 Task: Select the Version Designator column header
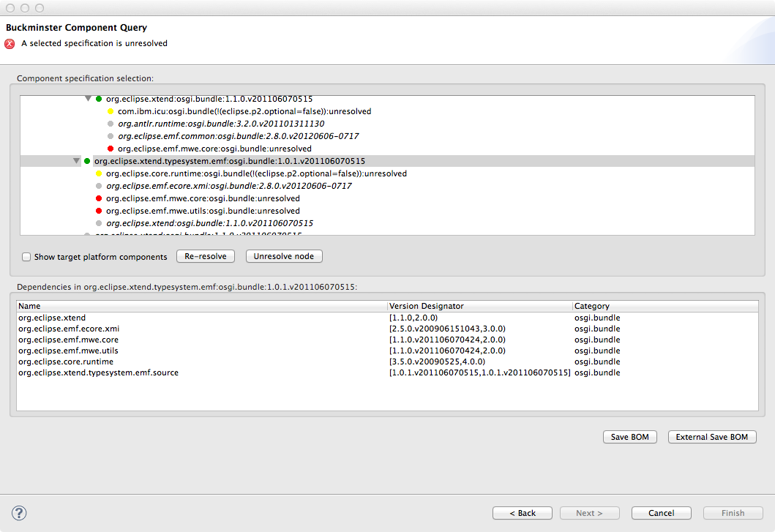tap(480, 306)
